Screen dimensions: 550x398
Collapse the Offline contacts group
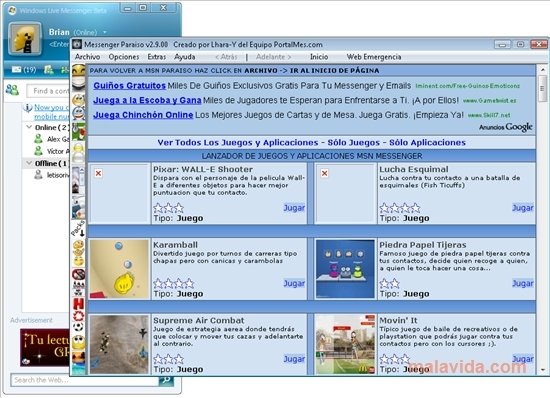29,163
